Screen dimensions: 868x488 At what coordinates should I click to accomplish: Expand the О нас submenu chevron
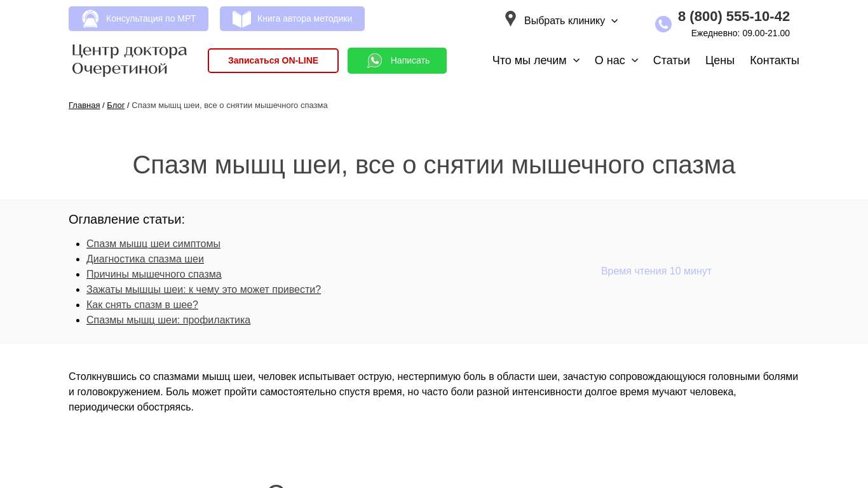635,60
